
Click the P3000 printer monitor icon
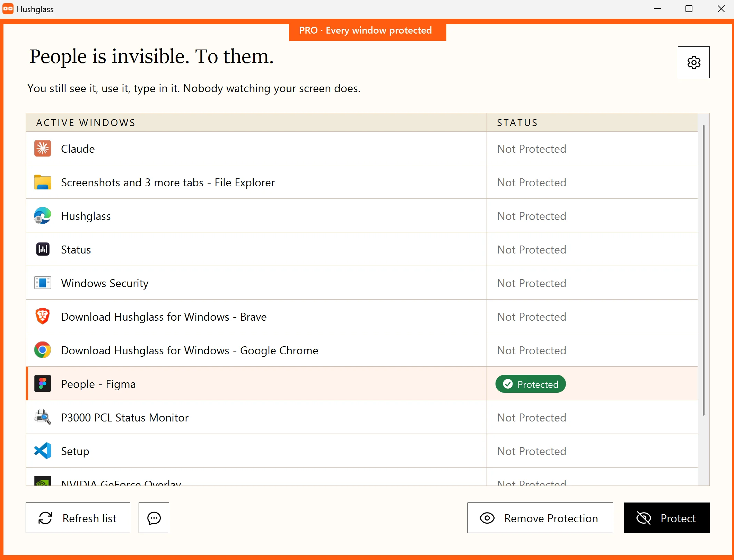point(43,417)
